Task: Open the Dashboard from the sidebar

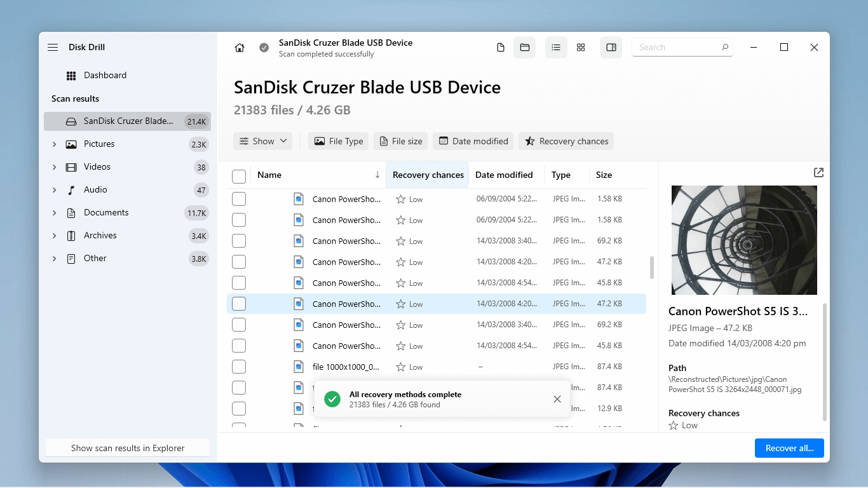Action: click(x=104, y=75)
